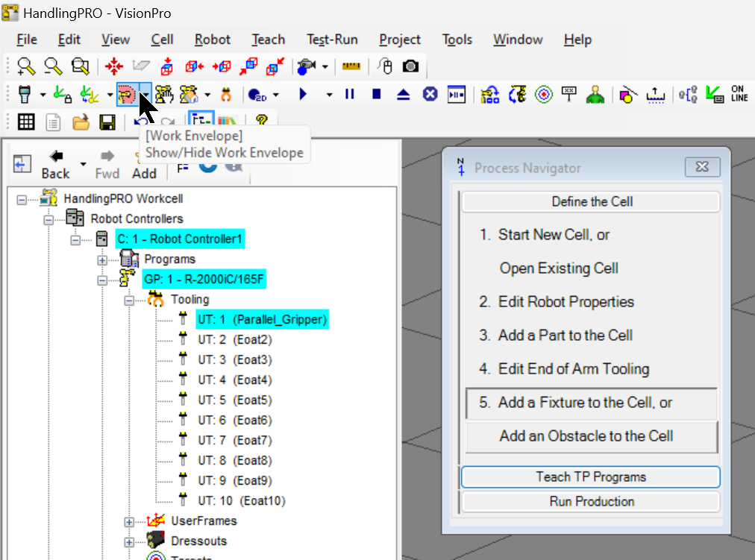This screenshot has height=560, width=755.
Task: Collapse the HandlingPRO Workcell tree node
Action: [22, 199]
